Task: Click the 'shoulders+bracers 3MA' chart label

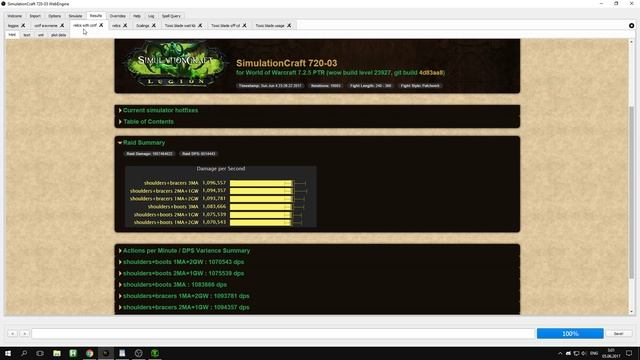Action: click(171, 183)
